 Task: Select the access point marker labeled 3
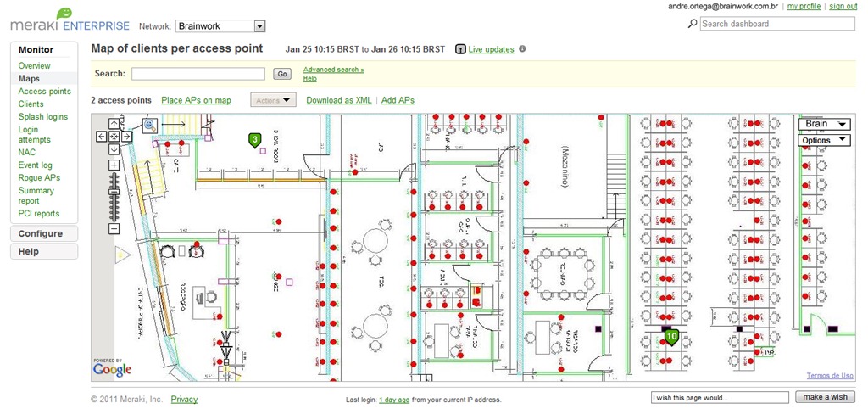click(x=254, y=141)
